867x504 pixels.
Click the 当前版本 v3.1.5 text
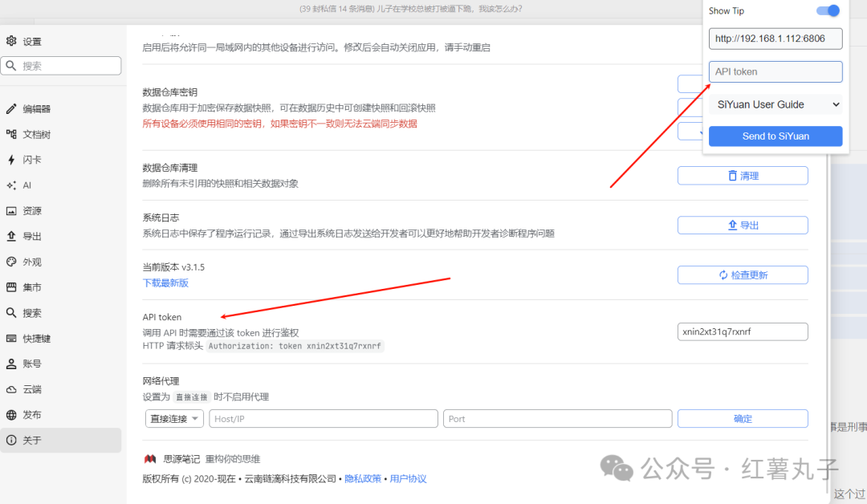173,267
